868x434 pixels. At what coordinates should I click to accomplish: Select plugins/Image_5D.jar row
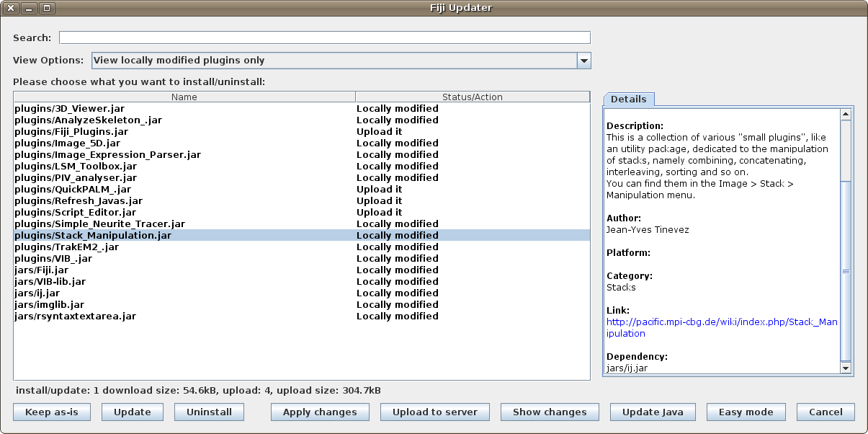click(x=302, y=143)
